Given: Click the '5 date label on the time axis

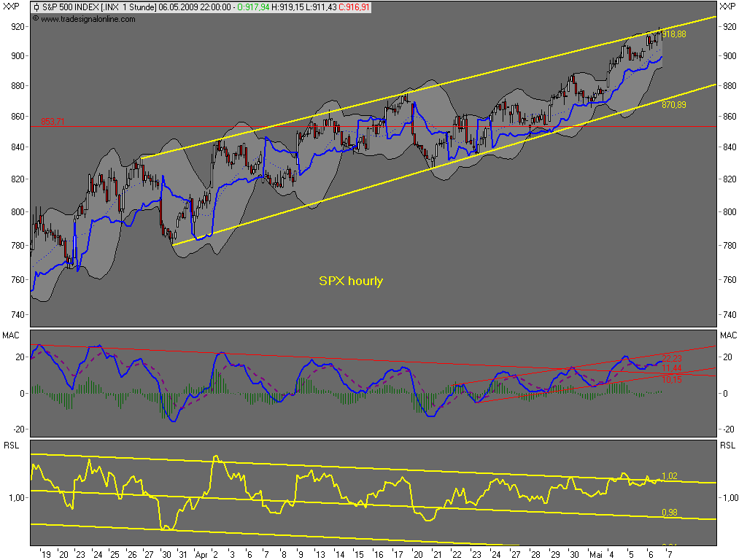Looking at the screenshot, I should (x=631, y=555).
